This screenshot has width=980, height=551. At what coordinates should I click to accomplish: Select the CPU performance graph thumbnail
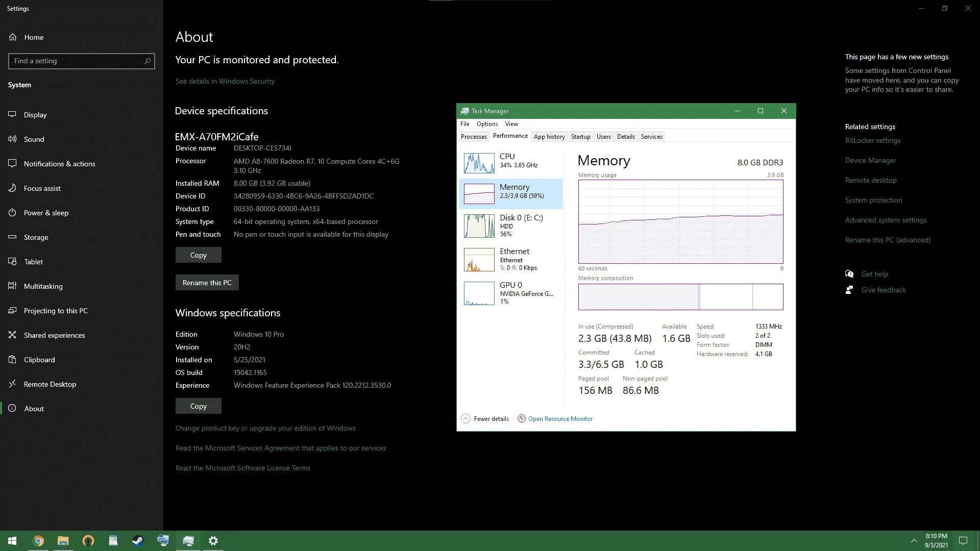coord(479,163)
